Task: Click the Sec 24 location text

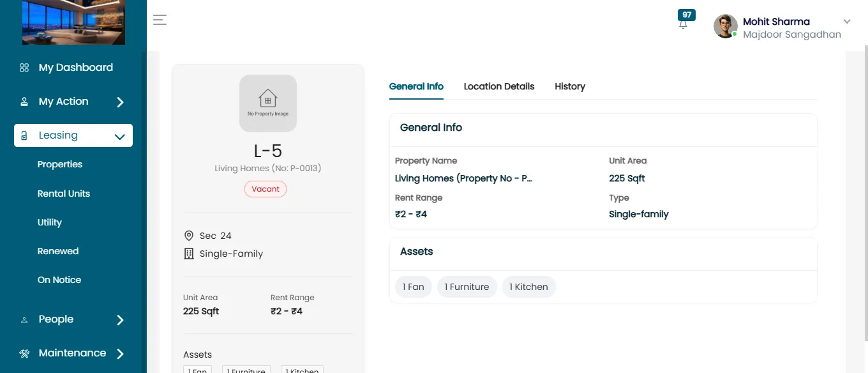Action: click(215, 236)
